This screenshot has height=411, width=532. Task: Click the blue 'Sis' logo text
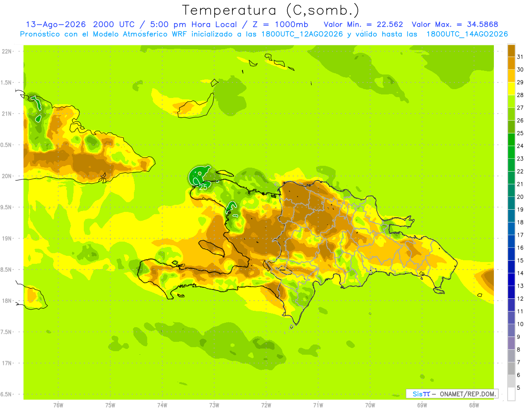tap(418, 394)
